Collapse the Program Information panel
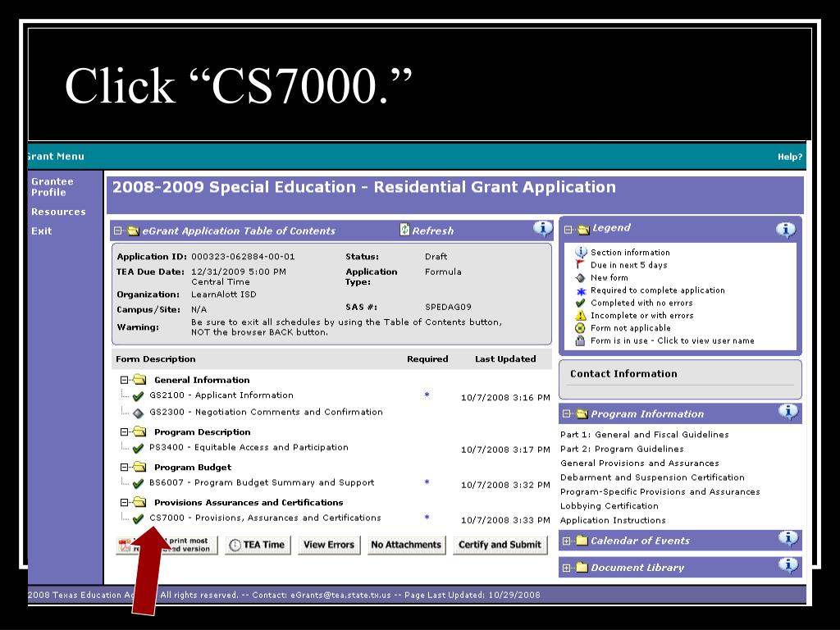The image size is (840, 630). (x=566, y=413)
